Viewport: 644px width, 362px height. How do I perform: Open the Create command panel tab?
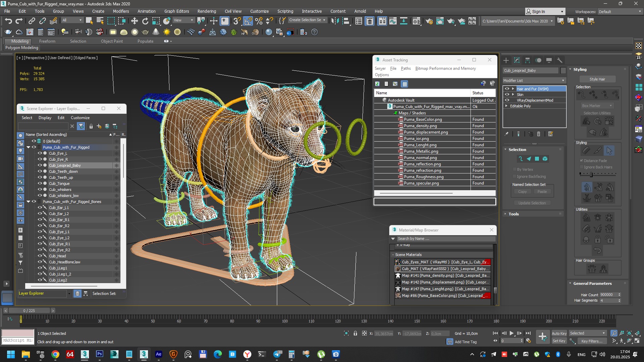[506, 60]
